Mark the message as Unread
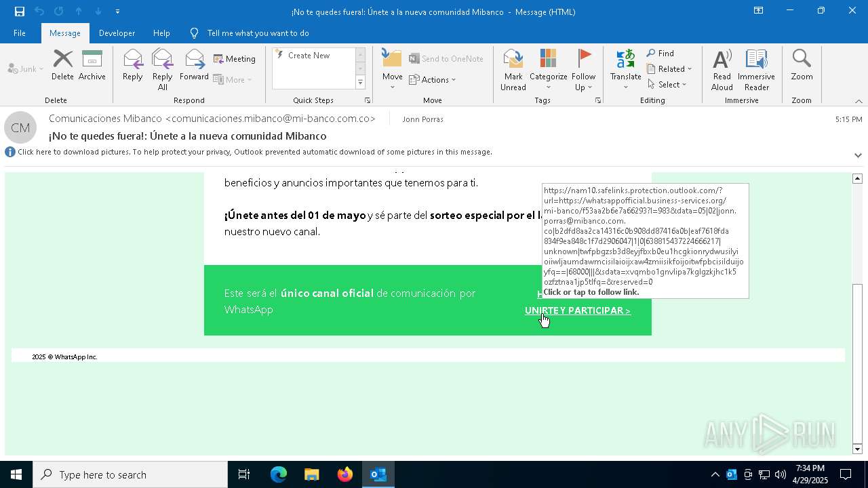Screen dimensions: 868x488 pyautogui.click(x=513, y=69)
